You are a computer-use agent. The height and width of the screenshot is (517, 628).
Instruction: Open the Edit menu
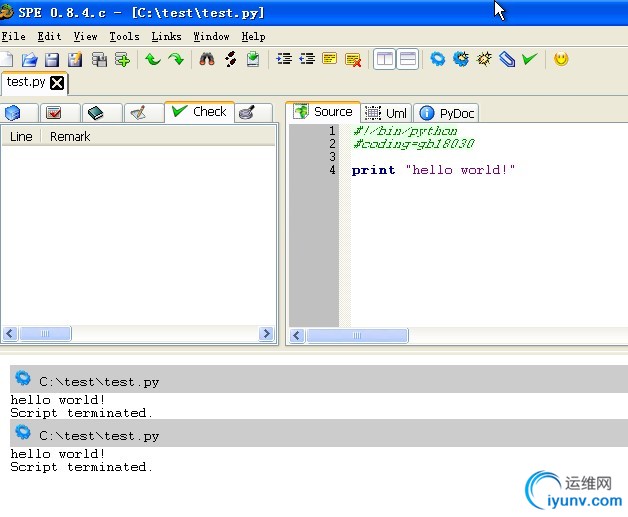click(49, 36)
